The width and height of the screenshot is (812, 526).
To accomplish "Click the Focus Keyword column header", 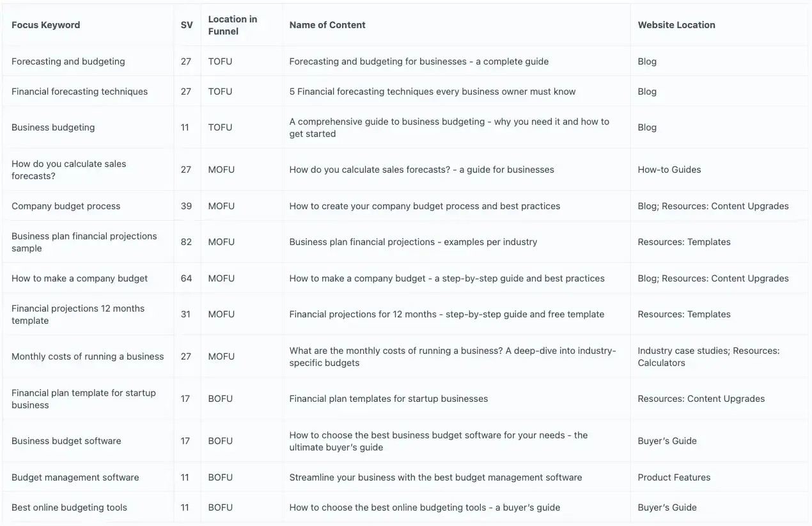I will tap(46, 25).
